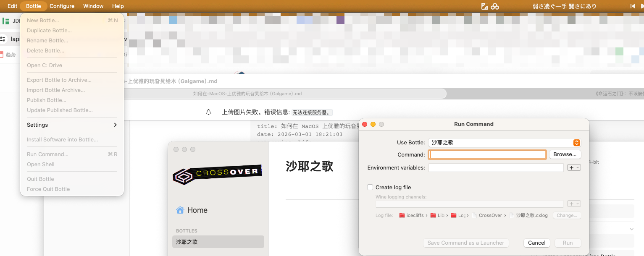
Task: Click the Browse... button
Action: (x=565, y=154)
